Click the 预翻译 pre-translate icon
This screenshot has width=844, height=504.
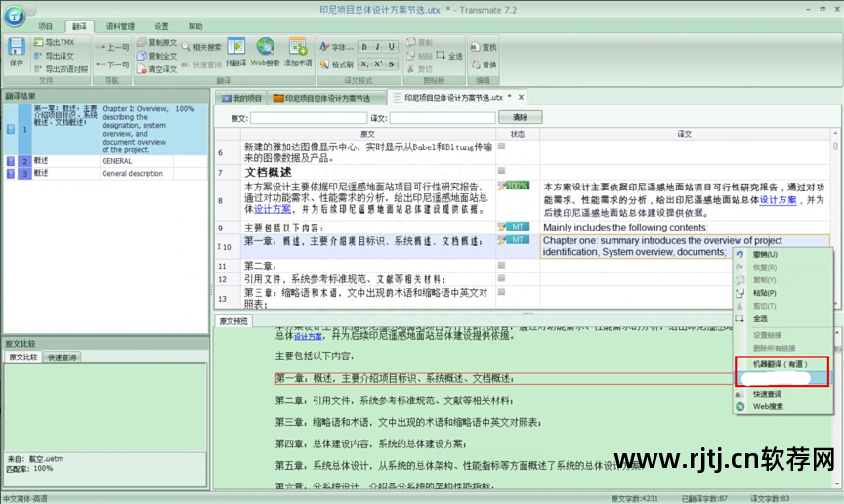pos(235,52)
